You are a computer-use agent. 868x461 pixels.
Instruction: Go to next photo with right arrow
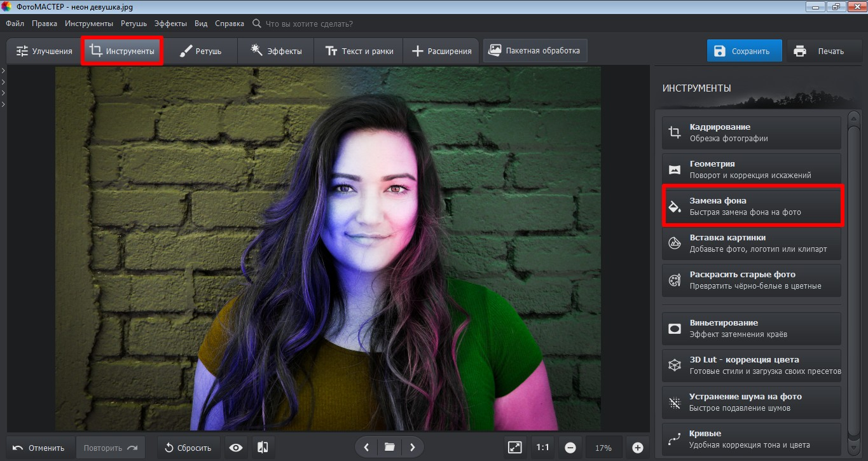tap(413, 448)
